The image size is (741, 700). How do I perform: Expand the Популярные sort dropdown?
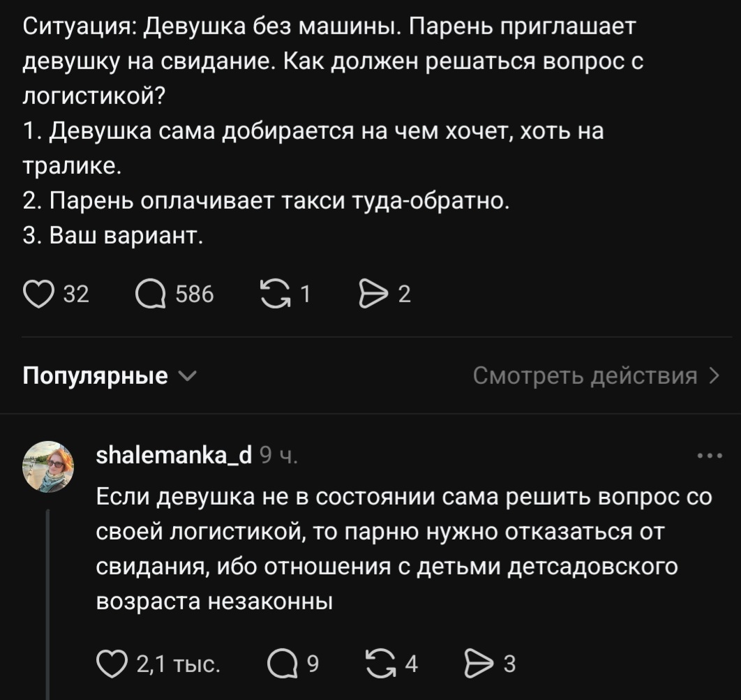[110, 375]
